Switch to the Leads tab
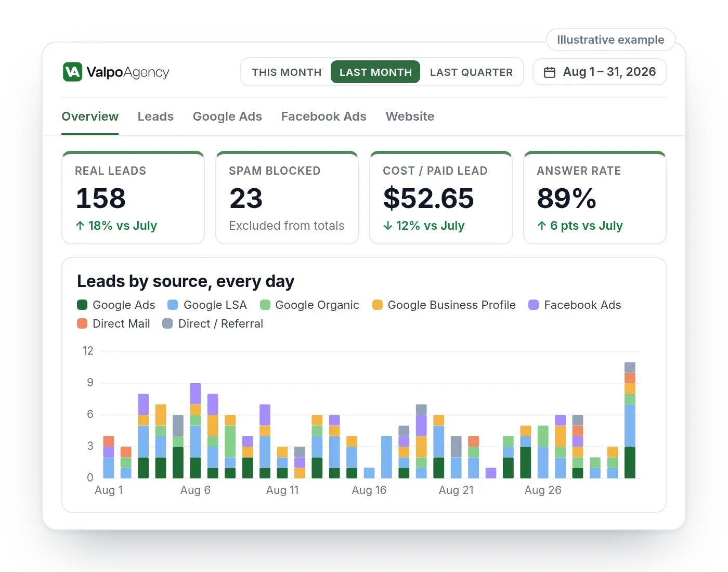This screenshot has width=728, height=572. [x=155, y=116]
